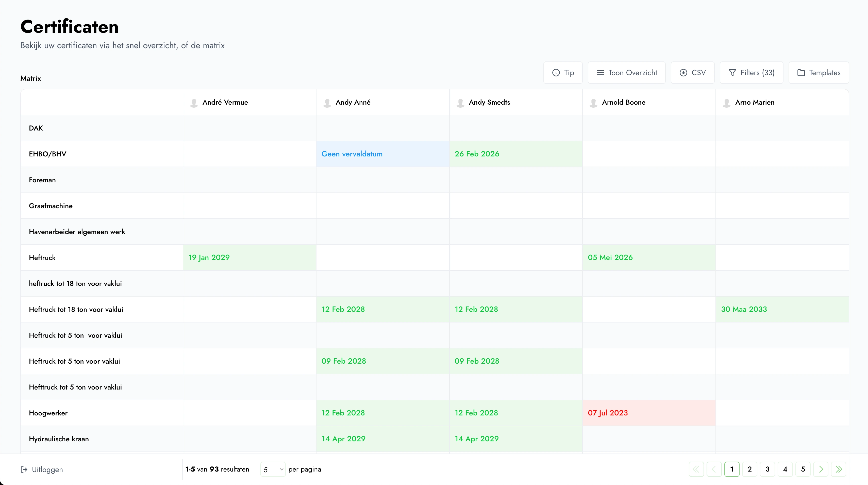Click Arno Marien's avatar icon
The height and width of the screenshot is (485, 868).
point(726,103)
